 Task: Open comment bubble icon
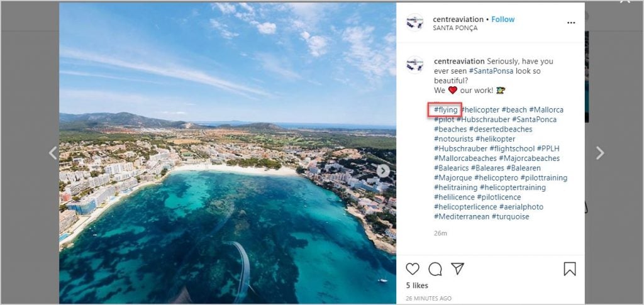click(435, 269)
